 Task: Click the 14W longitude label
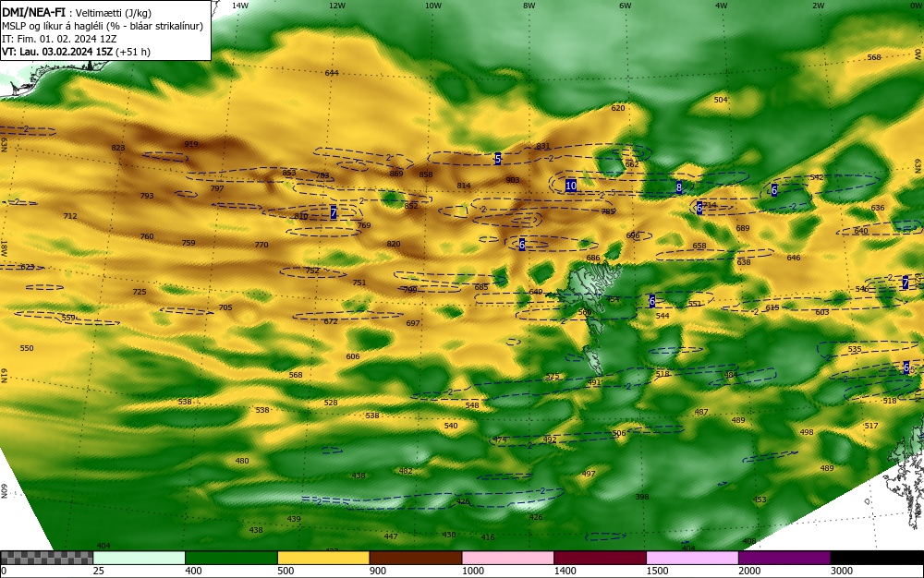tap(240, 6)
